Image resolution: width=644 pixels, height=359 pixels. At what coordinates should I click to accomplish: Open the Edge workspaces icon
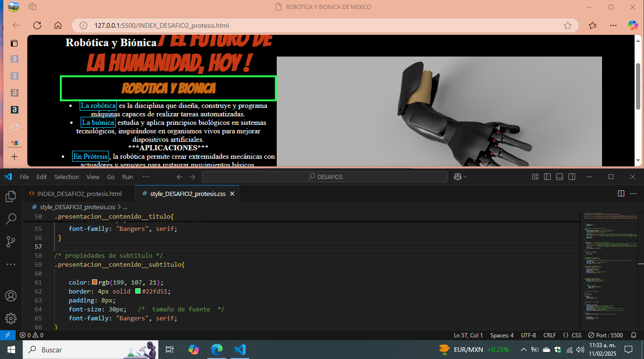point(33,7)
